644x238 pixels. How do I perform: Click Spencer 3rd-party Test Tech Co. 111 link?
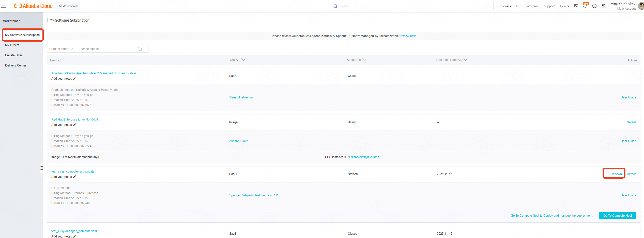254,195
